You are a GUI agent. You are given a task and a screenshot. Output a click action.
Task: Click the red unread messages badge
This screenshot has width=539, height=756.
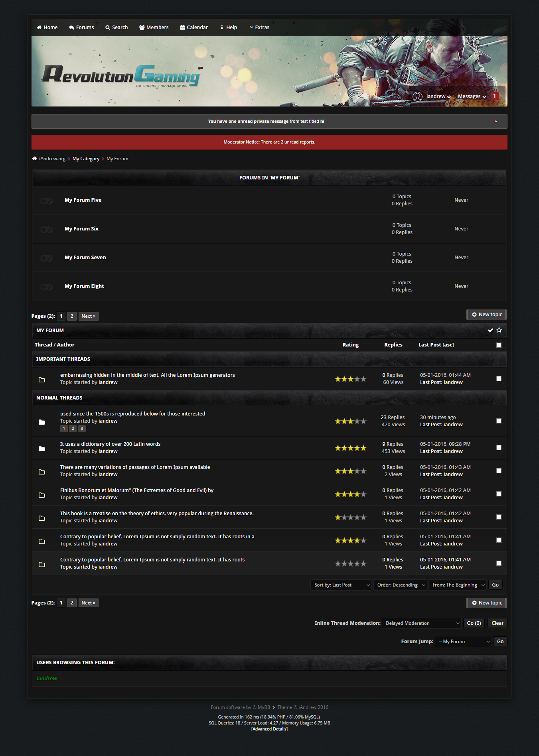[x=494, y=96]
